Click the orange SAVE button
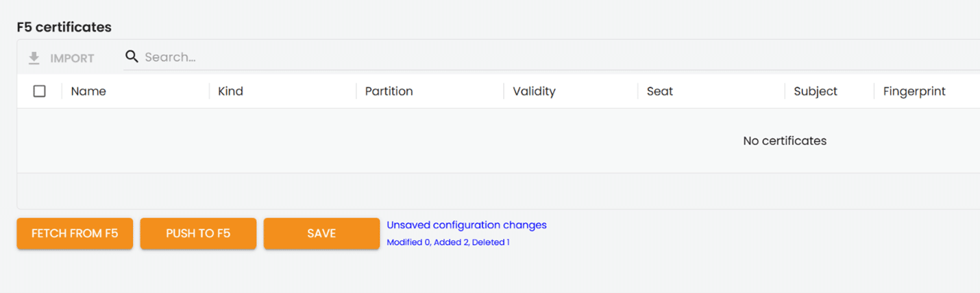This screenshot has height=293, width=980. click(321, 233)
